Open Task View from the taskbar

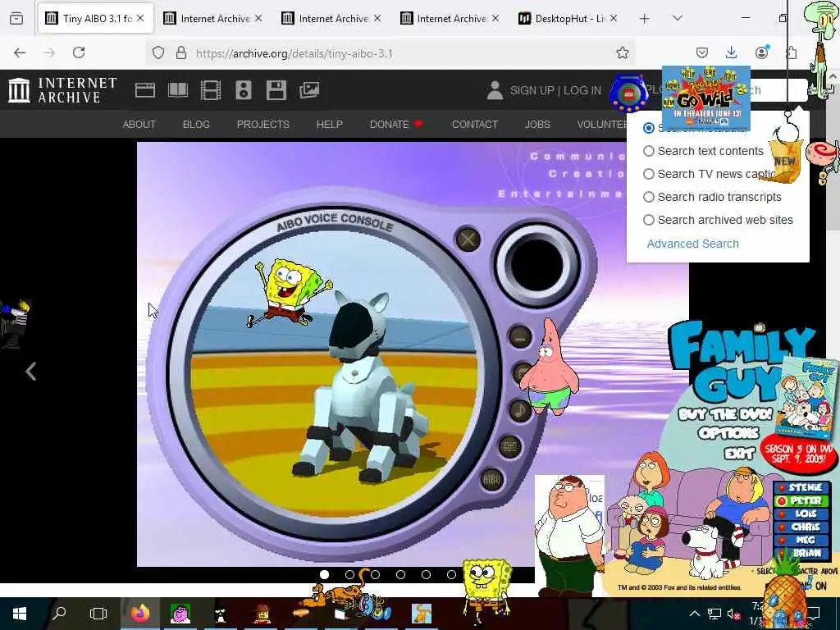(98, 613)
